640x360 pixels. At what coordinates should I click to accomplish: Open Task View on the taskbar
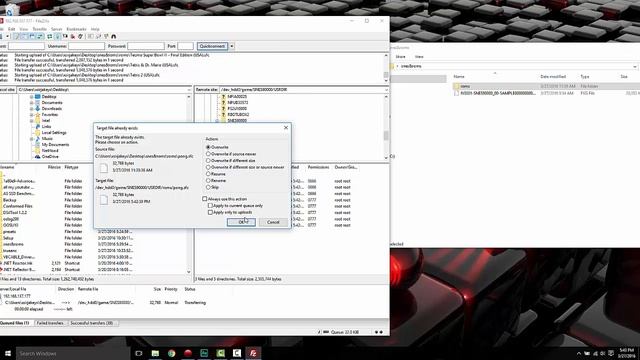139,353
